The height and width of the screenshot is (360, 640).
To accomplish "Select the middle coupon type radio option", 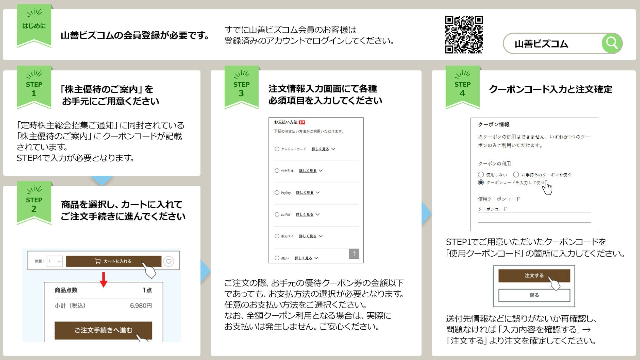I will (x=516, y=174).
